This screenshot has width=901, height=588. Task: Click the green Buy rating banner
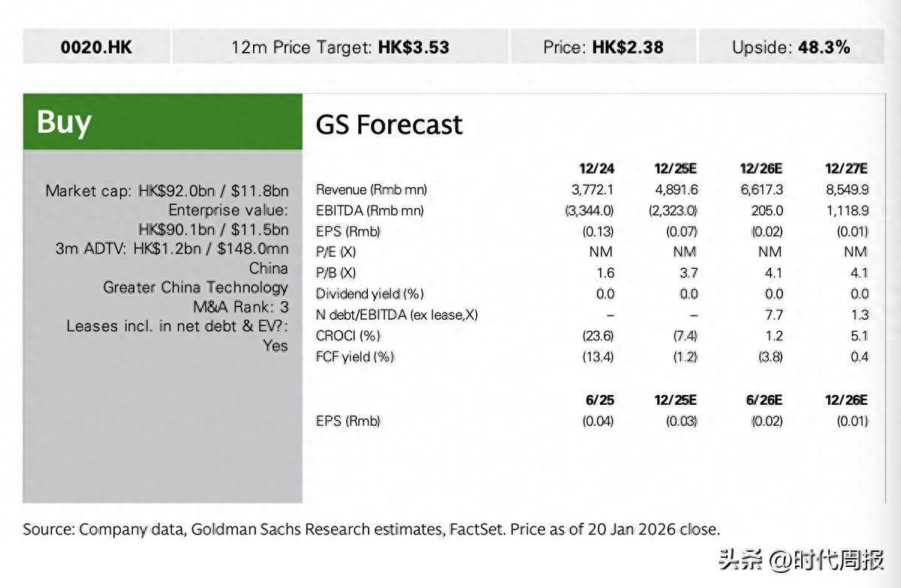pyautogui.click(x=162, y=122)
